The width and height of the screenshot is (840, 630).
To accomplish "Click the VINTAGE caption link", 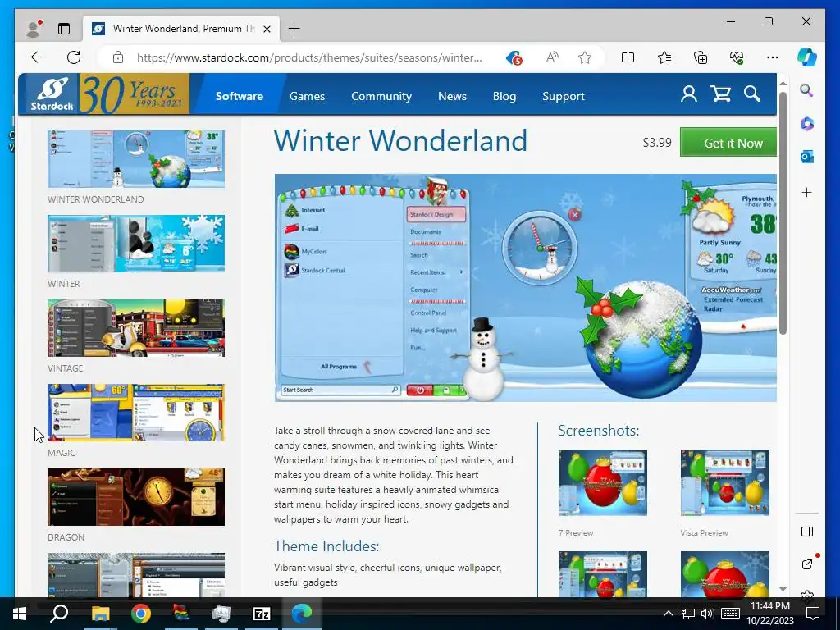I will pyautogui.click(x=66, y=368).
